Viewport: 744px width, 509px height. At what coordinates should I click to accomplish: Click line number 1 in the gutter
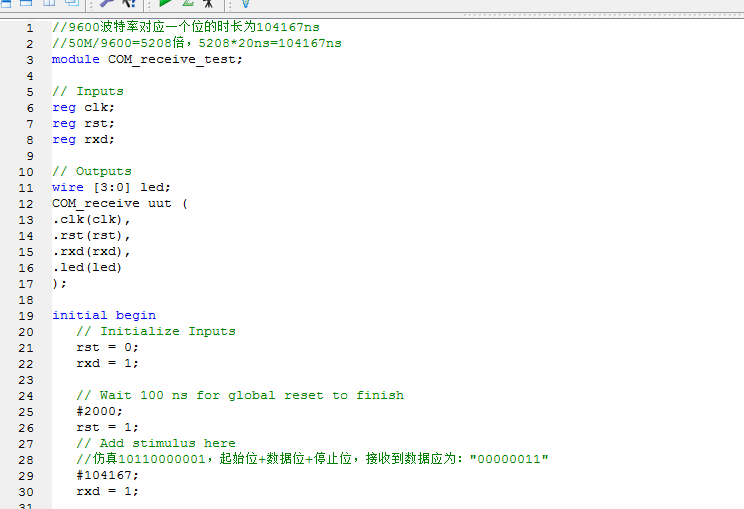pos(30,28)
